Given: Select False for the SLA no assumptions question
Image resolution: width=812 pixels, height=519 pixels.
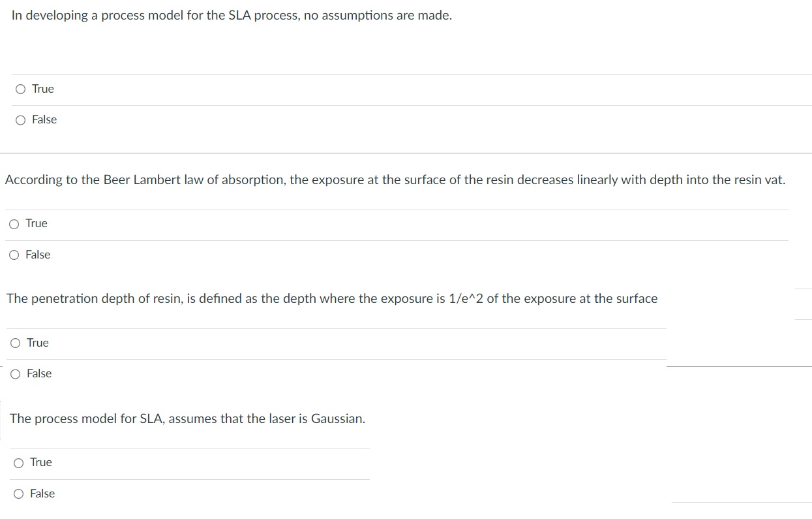Looking at the screenshot, I should 20,119.
